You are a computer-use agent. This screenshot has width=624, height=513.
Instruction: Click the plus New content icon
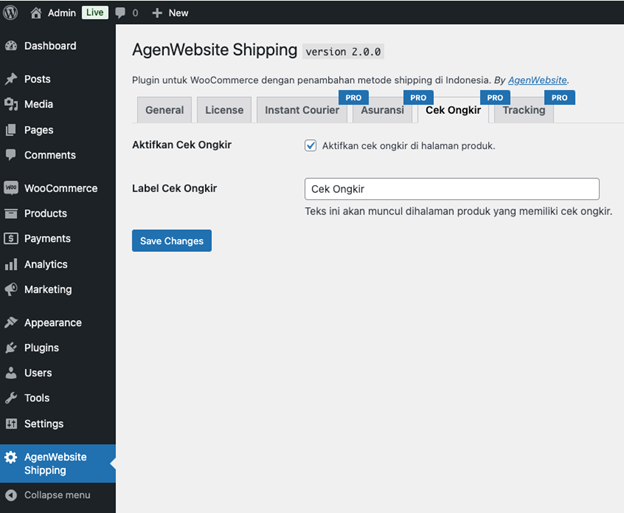157,13
